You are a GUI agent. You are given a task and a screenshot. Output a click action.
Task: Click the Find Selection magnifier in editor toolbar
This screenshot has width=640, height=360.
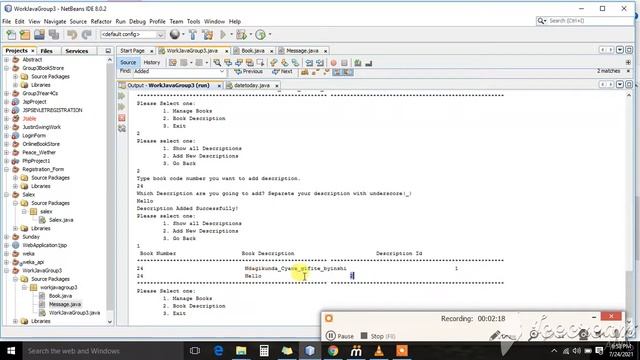point(217,63)
